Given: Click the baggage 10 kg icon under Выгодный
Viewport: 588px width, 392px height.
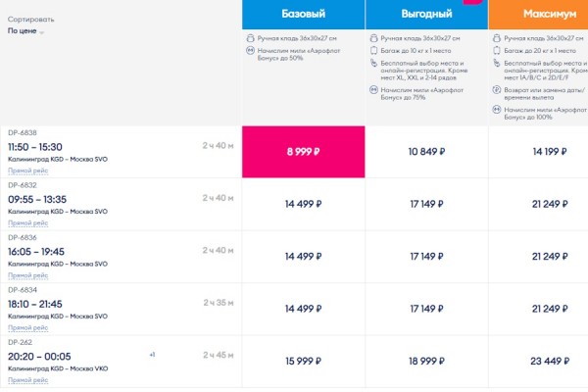Looking at the screenshot, I should coord(373,50).
